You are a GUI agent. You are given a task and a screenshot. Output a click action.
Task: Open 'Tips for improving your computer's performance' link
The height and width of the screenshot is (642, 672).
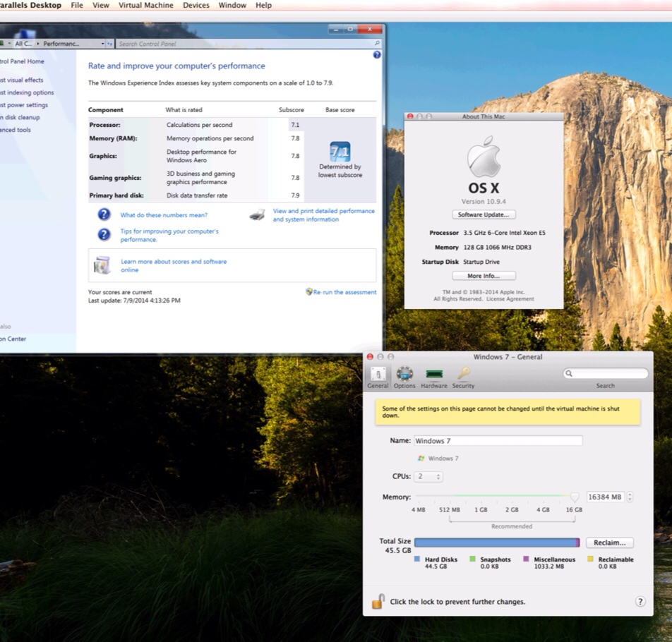tap(169, 235)
